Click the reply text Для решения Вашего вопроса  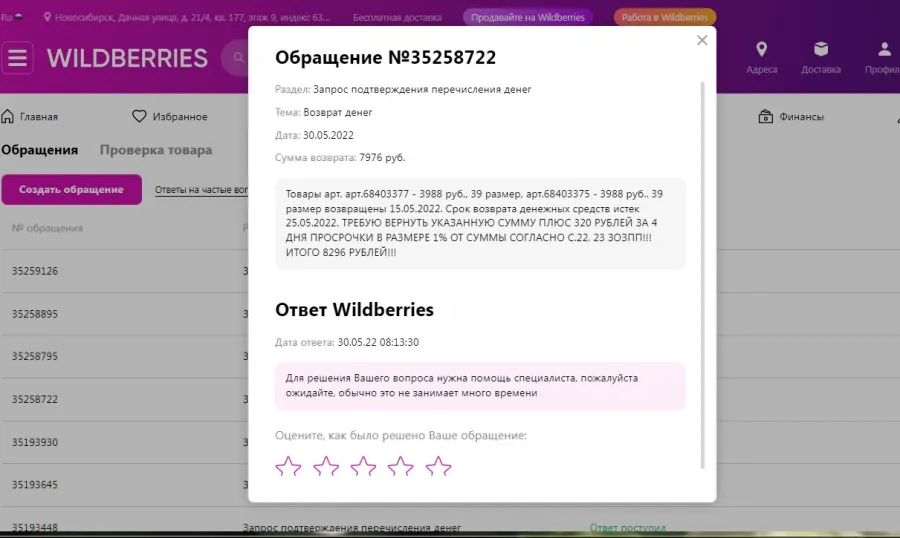[x=480, y=385]
